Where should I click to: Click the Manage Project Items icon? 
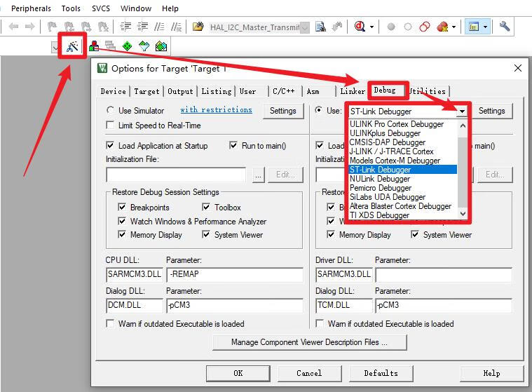[x=93, y=47]
